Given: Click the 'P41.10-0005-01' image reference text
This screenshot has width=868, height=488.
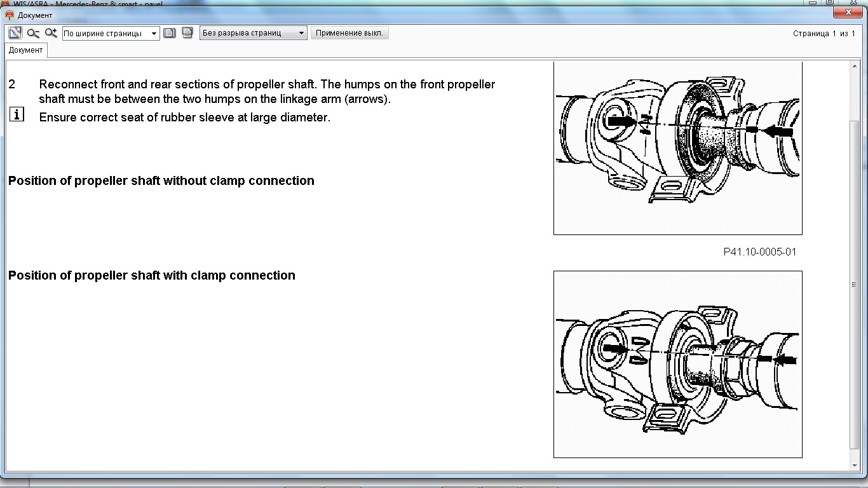Looking at the screenshot, I should point(760,252).
